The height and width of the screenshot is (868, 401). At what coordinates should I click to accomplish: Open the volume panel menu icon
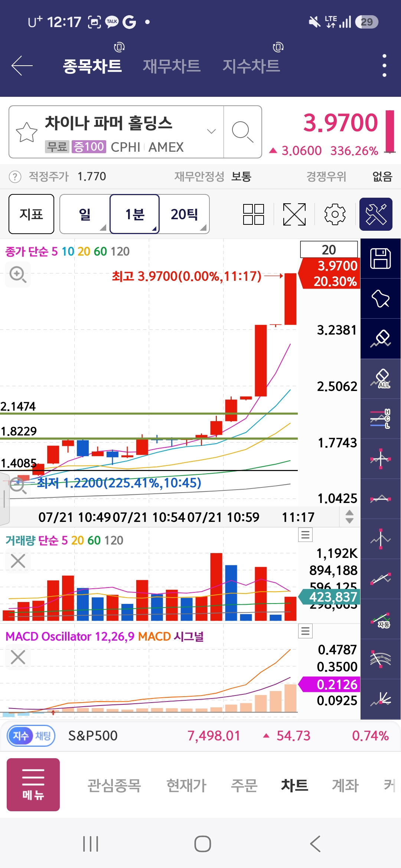[x=306, y=535]
